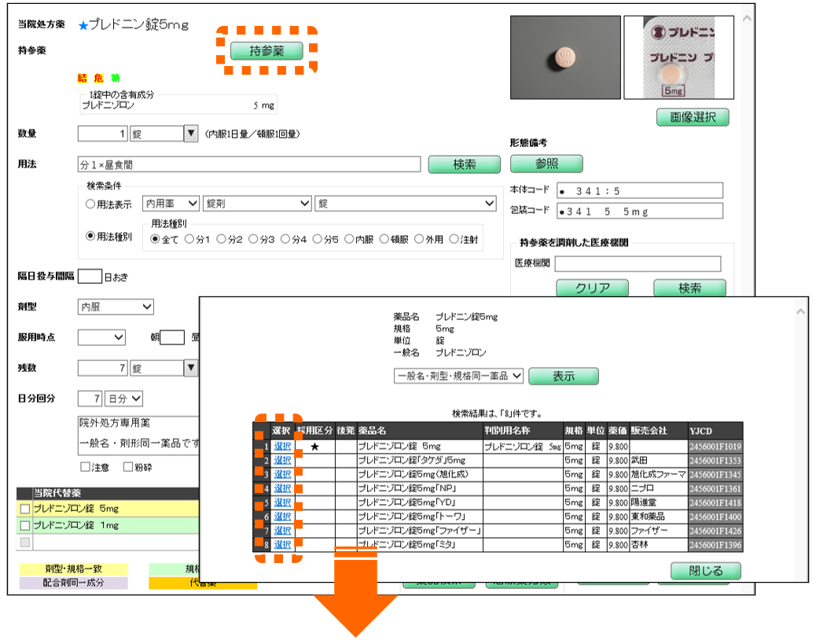Open the 一般名・剤型・規格同一薬品 dropdown
This screenshot has height=644, width=827.
tap(458, 376)
